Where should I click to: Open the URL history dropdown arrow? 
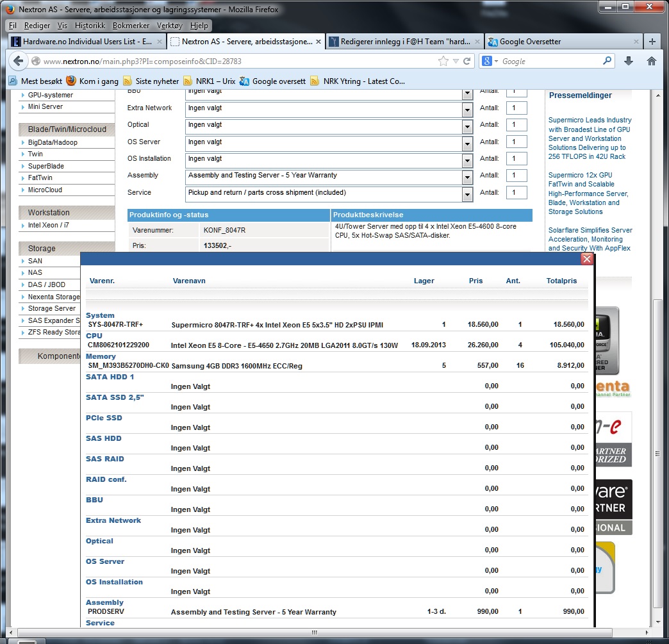click(x=456, y=61)
